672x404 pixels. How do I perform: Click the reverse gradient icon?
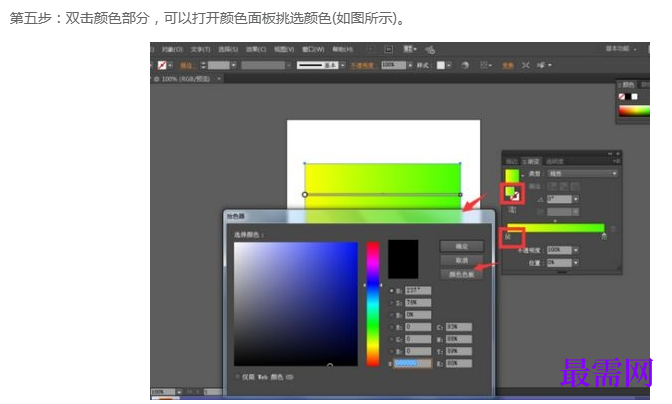click(513, 210)
